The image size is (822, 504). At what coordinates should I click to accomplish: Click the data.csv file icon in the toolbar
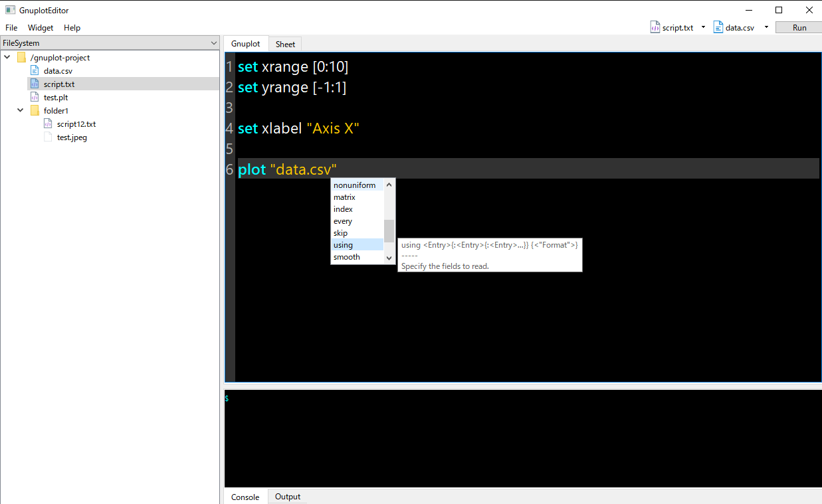(x=717, y=27)
